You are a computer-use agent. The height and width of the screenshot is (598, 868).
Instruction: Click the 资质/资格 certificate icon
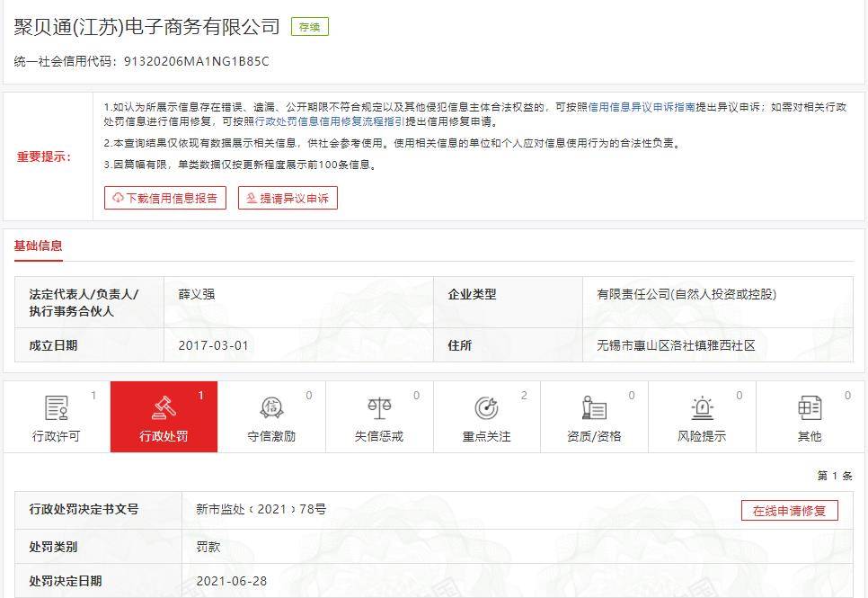point(594,408)
